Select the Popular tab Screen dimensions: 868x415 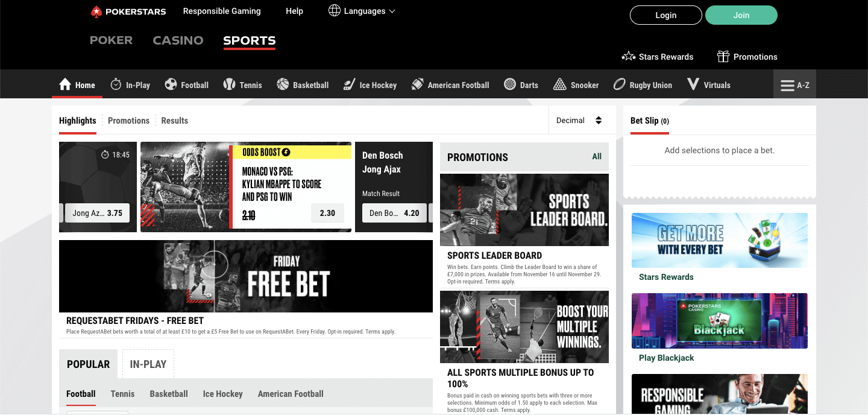pyautogui.click(x=89, y=364)
